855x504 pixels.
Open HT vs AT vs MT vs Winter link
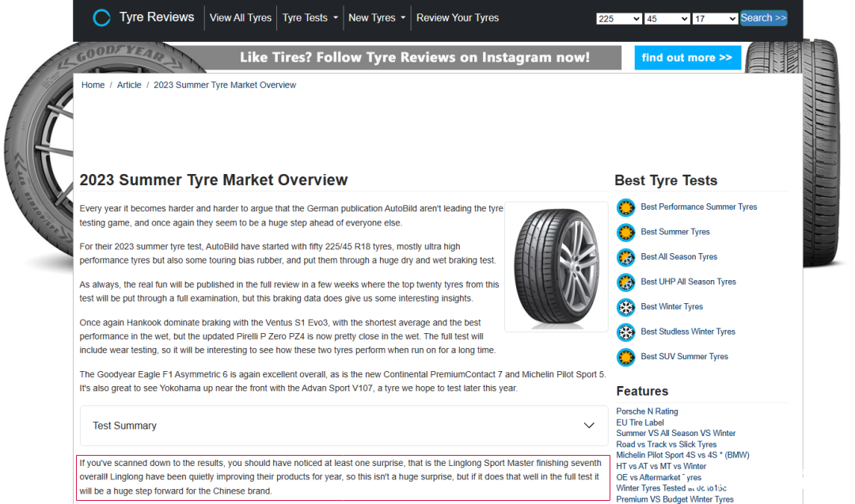point(661,466)
